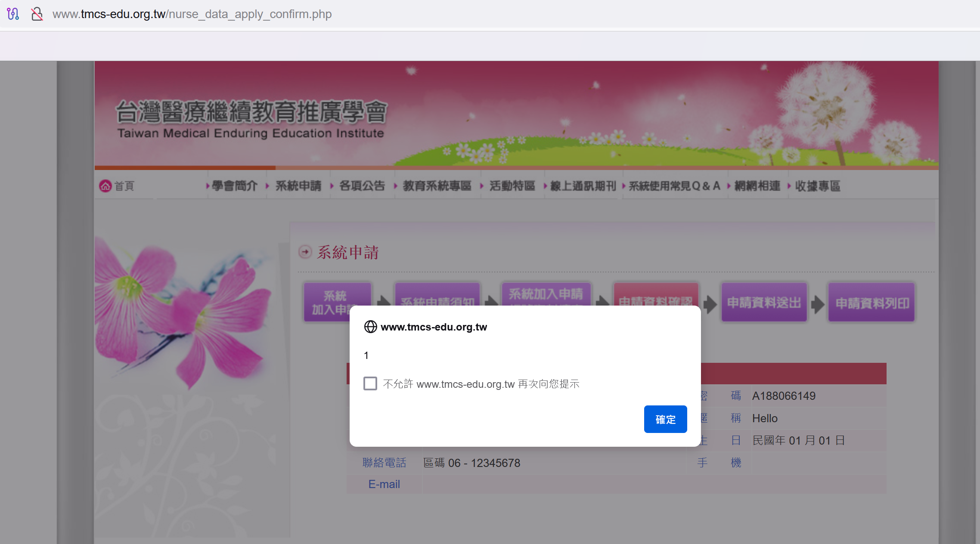Click the 申請資料送出 step button
The width and height of the screenshot is (980, 544).
coord(764,302)
